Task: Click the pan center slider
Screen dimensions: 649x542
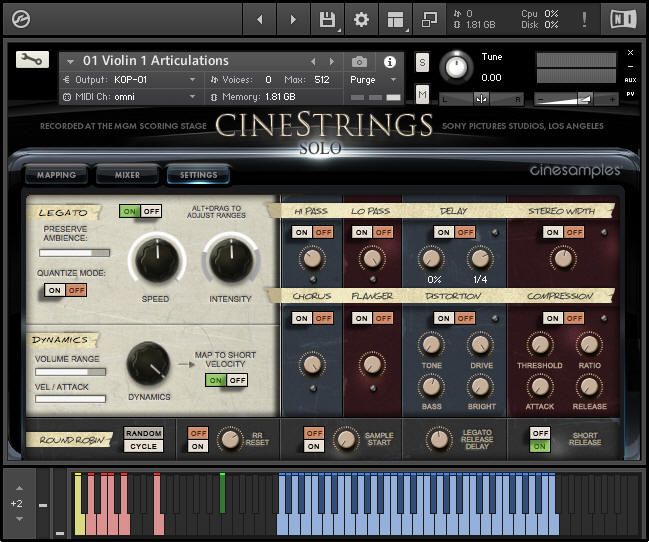Action: [x=481, y=99]
